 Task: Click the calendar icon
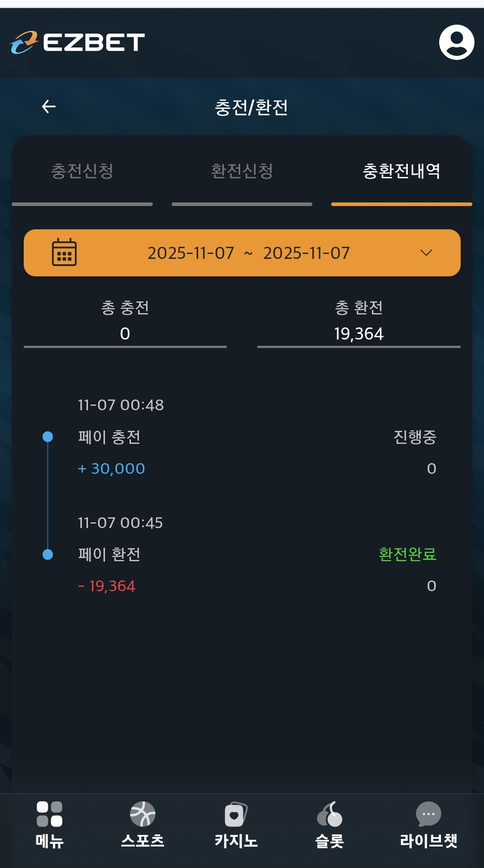click(64, 253)
